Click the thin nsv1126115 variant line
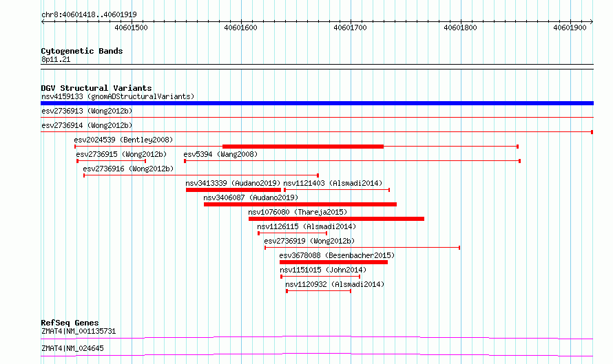This screenshot has height=364, width=613. [293, 233]
